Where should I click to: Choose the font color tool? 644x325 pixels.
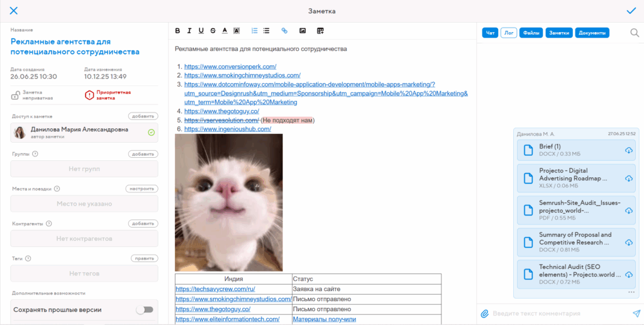[x=225, y=30]
